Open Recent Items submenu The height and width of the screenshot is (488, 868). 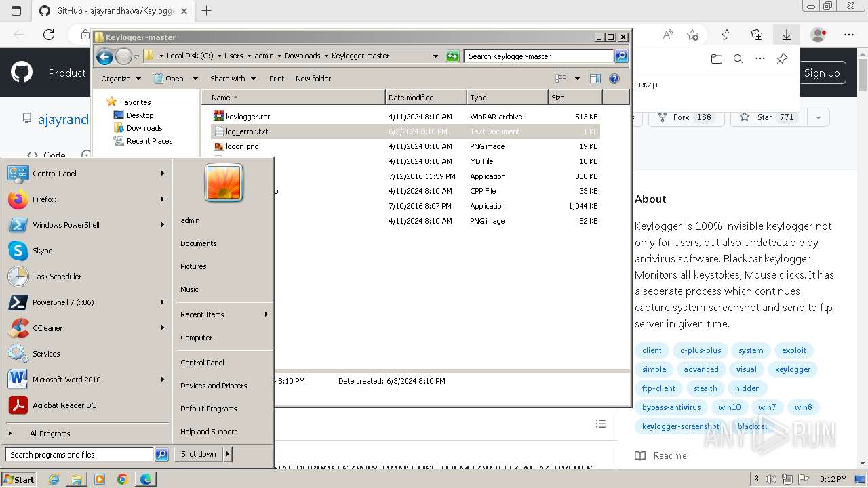click(224, 314)
